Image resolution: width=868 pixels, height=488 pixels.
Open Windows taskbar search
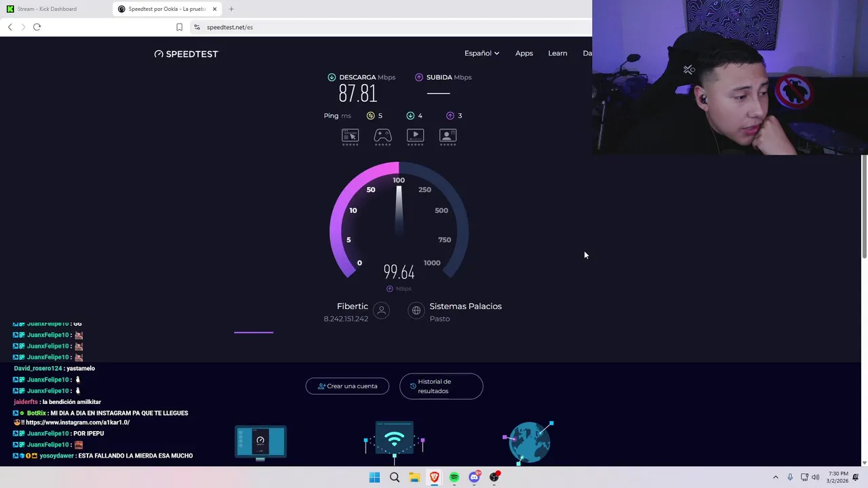[x=394, y=477]
